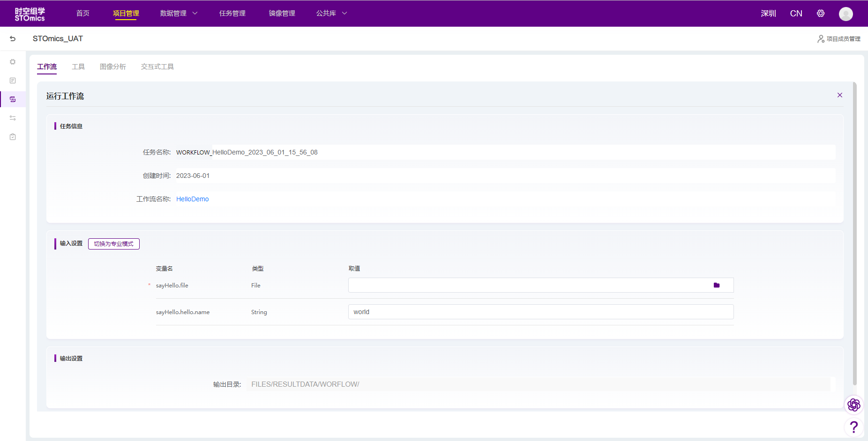Open the AI assistant floating swirl icon

click(x=853, y=404)
